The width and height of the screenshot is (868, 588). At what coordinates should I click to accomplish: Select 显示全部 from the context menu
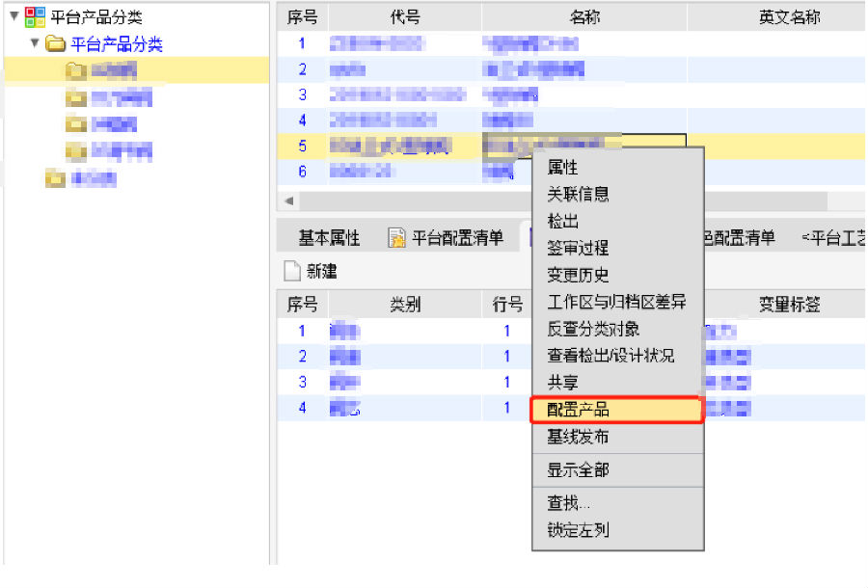click(x=578, y=470)
